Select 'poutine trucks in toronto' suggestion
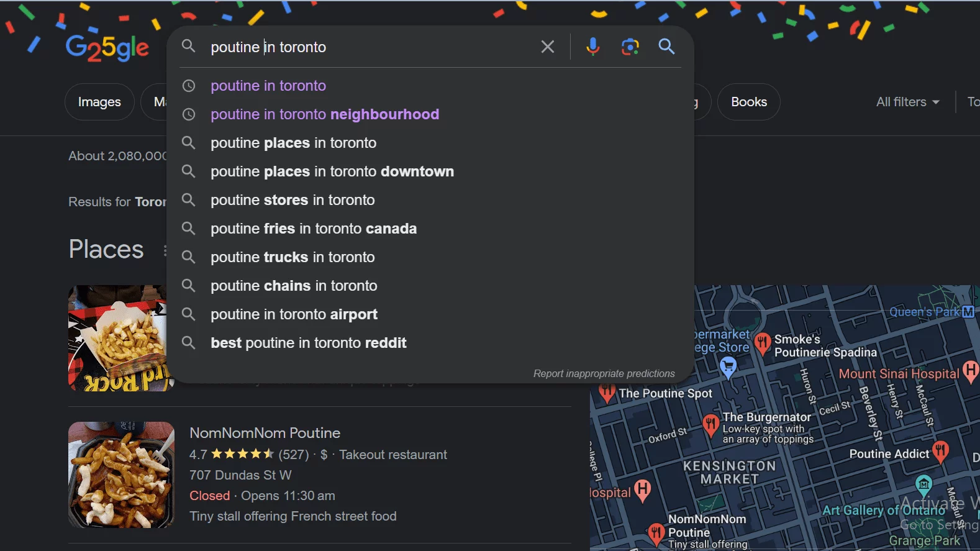980x551 pixels. click(x=293, y=257)
